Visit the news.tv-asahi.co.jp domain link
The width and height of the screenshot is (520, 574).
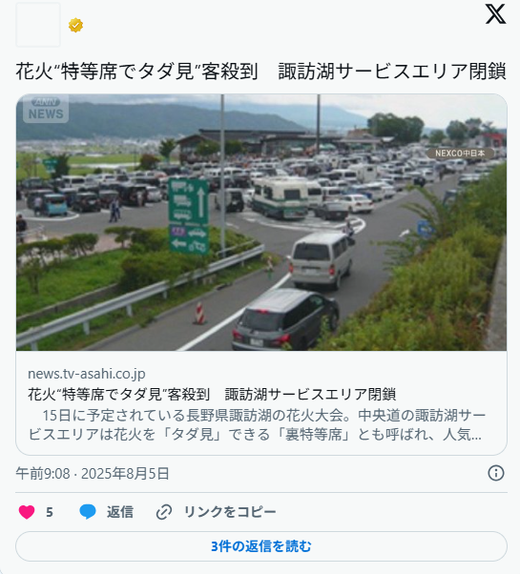(x=87, y=374)
